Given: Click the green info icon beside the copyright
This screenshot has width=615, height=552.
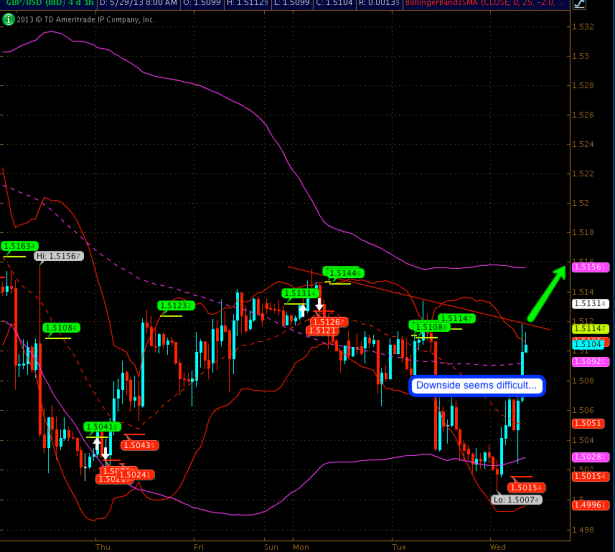Looking at the screenshot, I should 8,19.
